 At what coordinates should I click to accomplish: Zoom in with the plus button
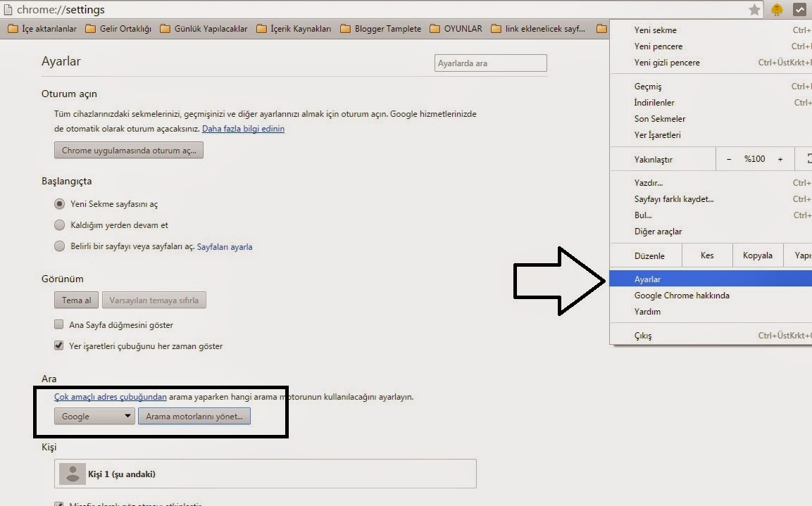coord(780,159)
